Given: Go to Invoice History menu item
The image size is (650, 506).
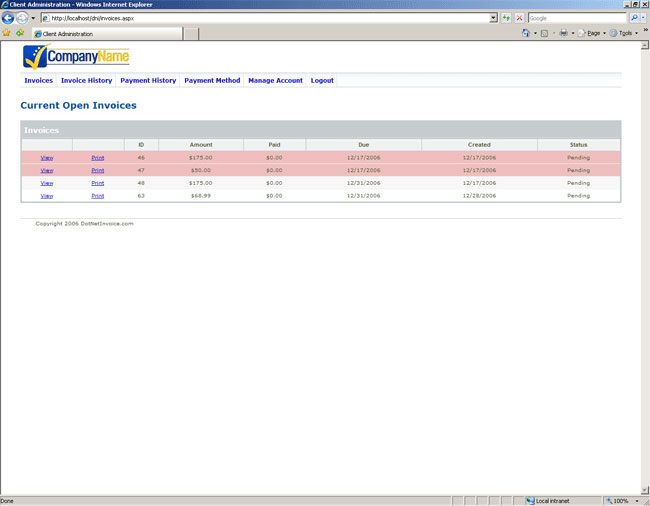Looking at the screenshot, I should click(86, 80).
